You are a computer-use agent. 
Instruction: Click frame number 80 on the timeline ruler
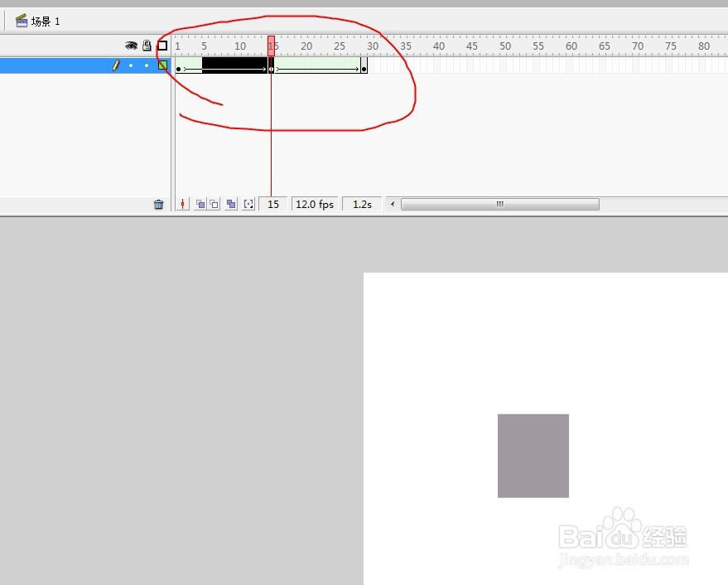tap(704, 46)
